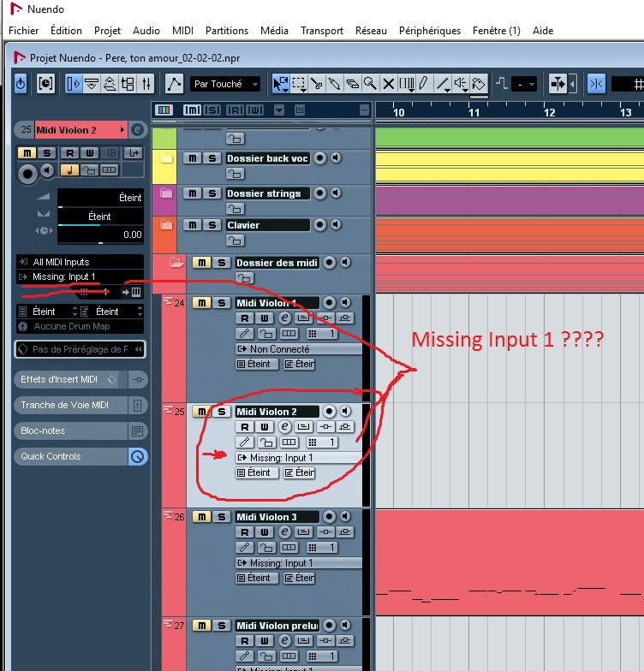Image resolution: width=644 pixels, height=671 pixels.
Task: Click the Activate Project power button
Action: pos(21,84)
